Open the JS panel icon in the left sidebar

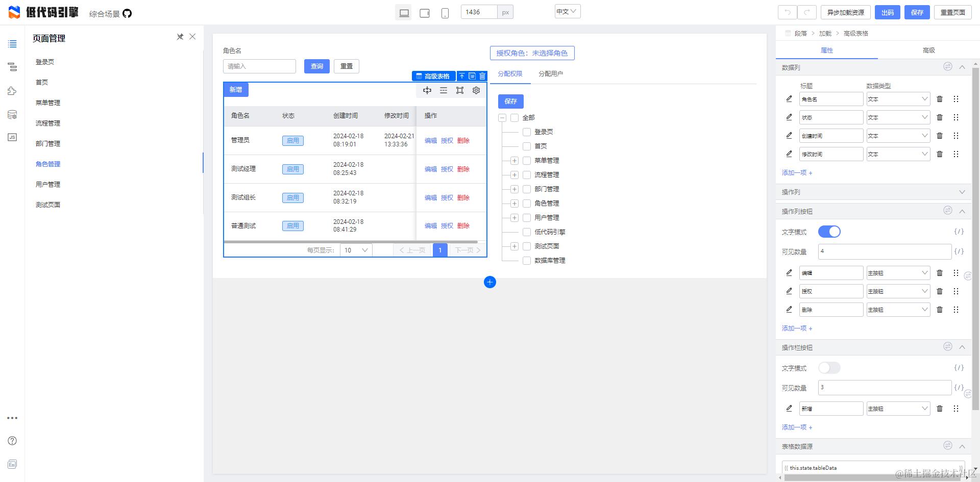12,137
